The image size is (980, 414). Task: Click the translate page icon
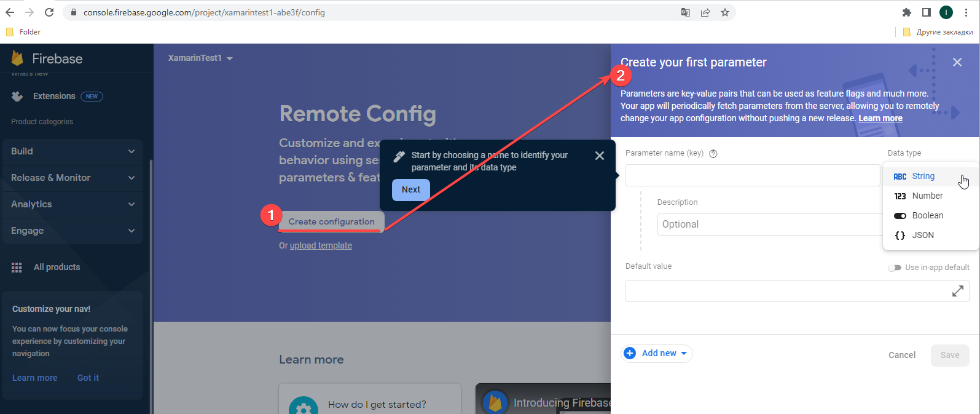click(x=686, y=12)
